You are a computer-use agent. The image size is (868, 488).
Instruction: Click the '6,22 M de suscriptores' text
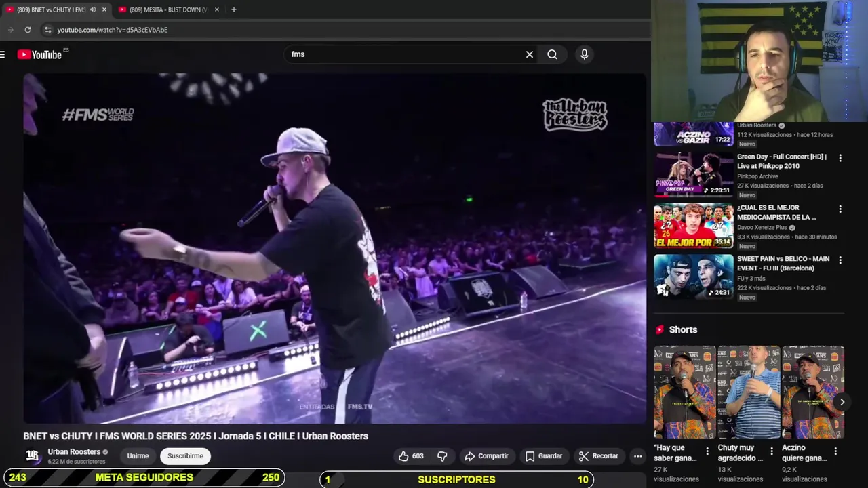pyautogui.click(x=76, y=462)
